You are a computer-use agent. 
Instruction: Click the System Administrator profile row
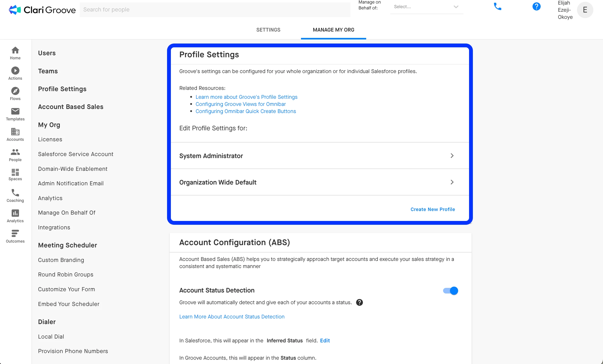click(x=320, y=156)
